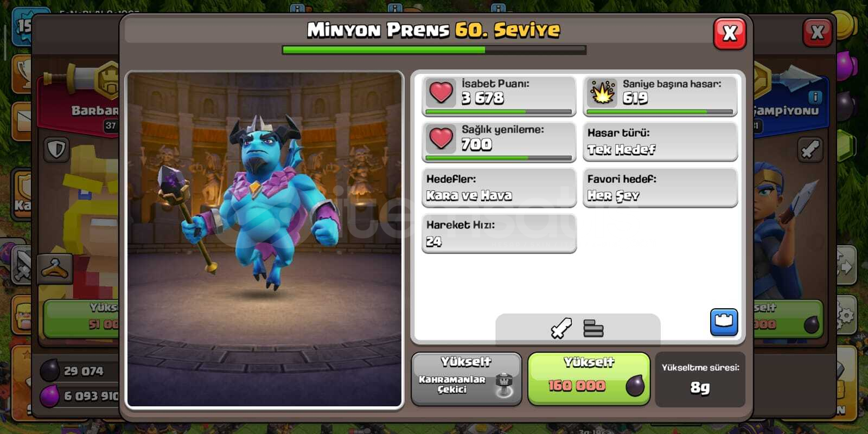Image resolution: width=868 pixels, height=434 pixels.
Task: Tap the shield icon beside Barbarian King
Action: (x=56, y=150)
